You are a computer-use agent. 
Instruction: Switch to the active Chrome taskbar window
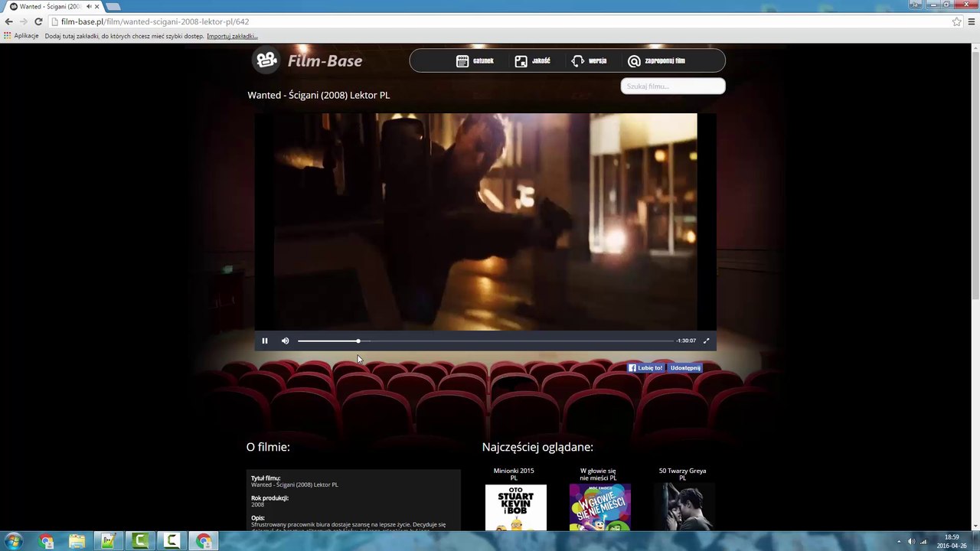[204, 541]
